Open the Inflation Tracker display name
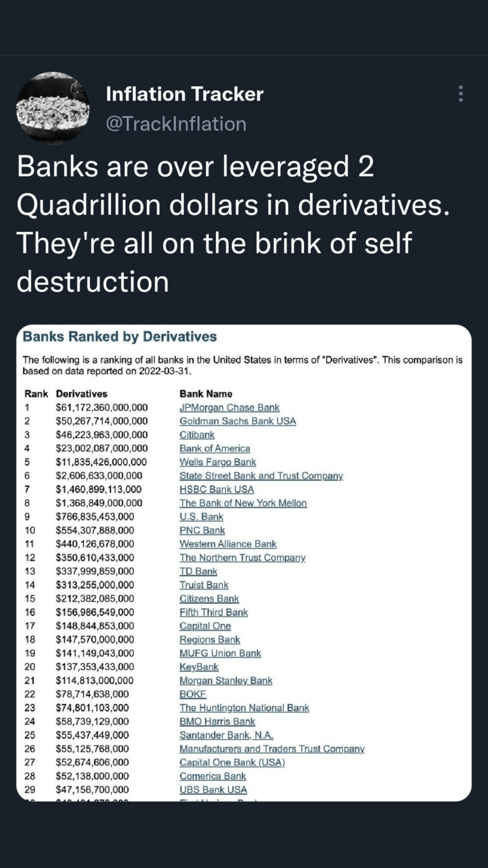This screenshot has height=868, width=488. tap(184, 94)
